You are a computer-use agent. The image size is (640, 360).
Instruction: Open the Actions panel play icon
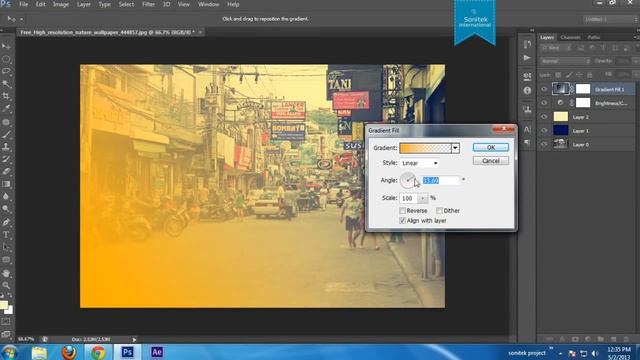[x=527, y=58]
